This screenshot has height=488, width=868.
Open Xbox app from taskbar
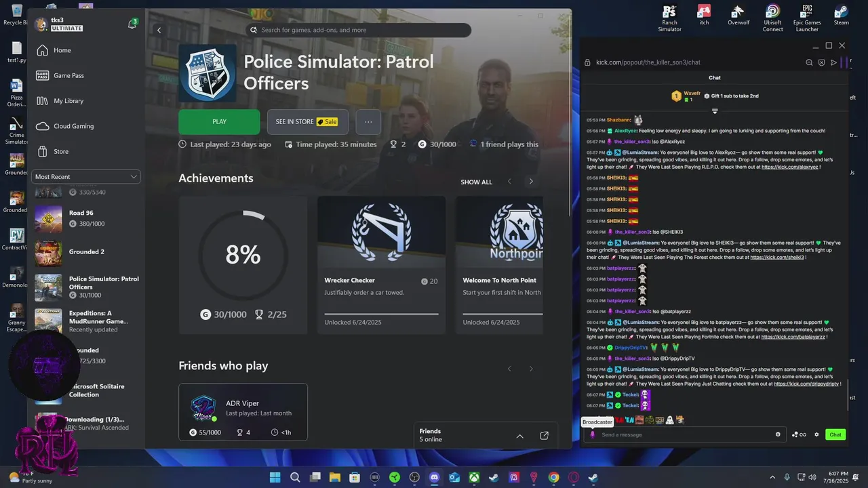474,477
